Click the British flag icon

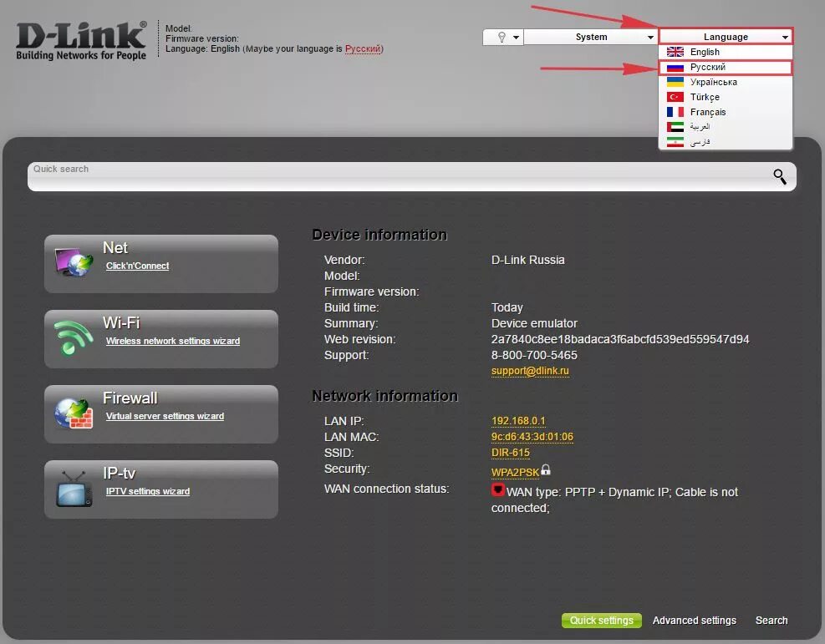point(675,52)
